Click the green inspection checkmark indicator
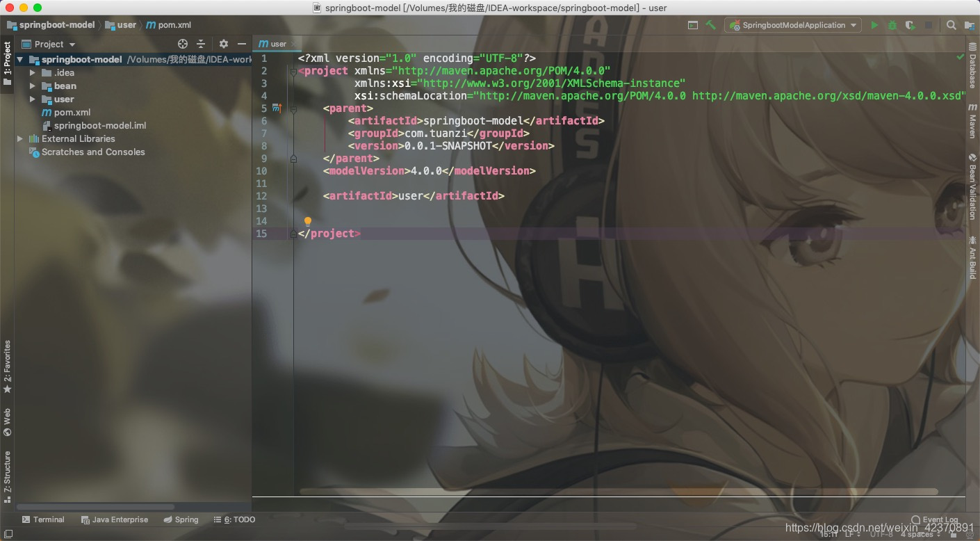 pos(960,56)
